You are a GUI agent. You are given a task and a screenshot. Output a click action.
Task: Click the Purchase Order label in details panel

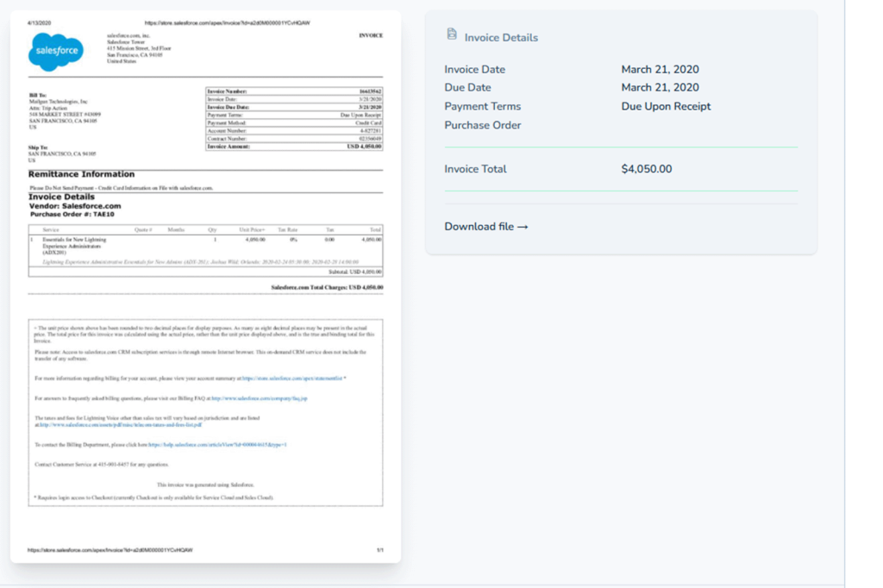pos(482,125)
